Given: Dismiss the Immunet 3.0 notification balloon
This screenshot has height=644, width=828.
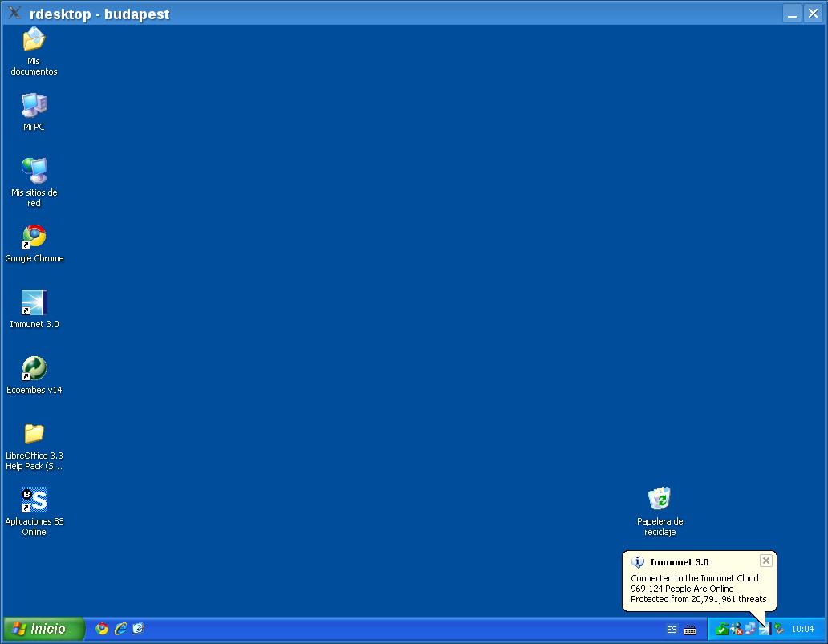Looking at the screenshot, I should click(765, 561).
